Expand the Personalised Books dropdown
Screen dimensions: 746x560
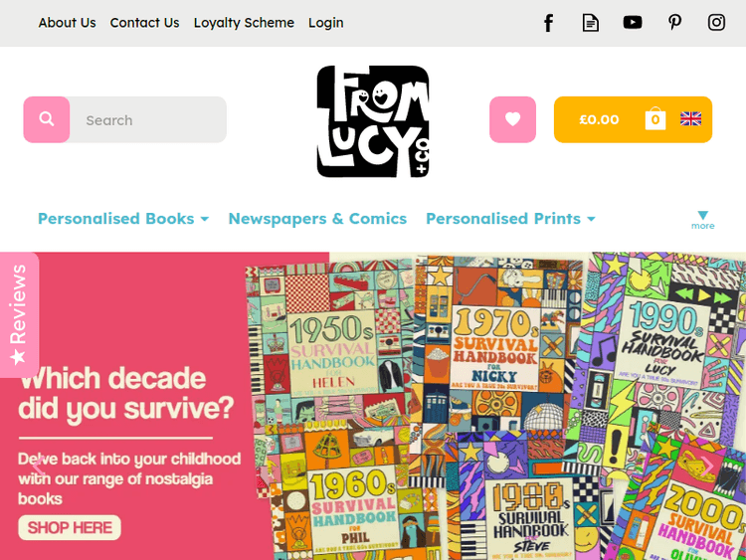pos(123,219)
